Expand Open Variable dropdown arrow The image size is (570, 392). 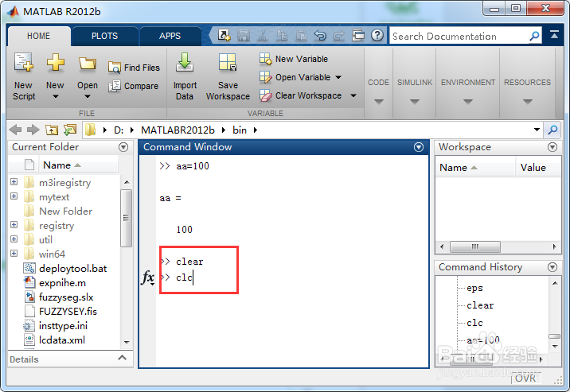[x=338, y=77]
